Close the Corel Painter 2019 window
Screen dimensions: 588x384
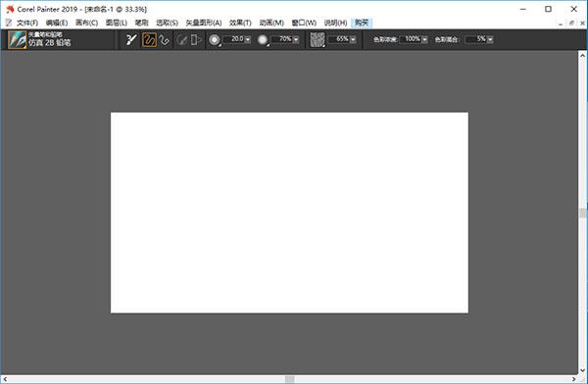pyautogui.click(x=573, y=9)
